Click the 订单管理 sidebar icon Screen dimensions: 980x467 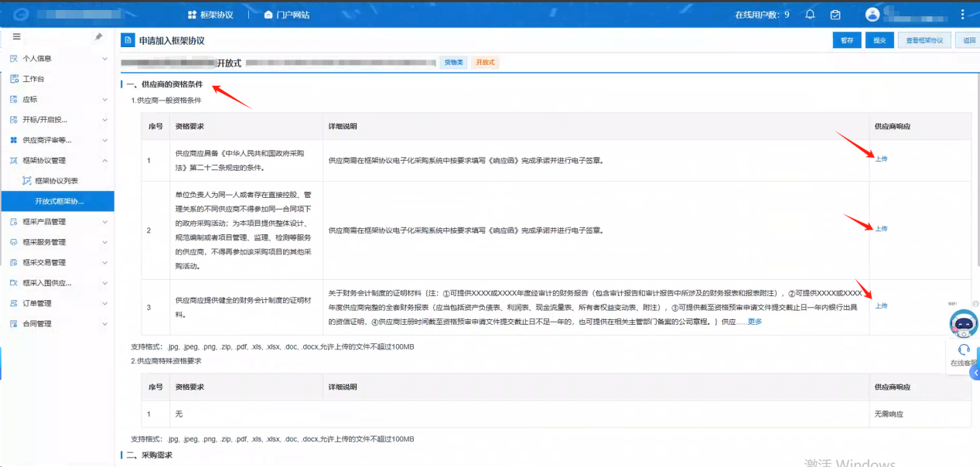click(x=14, y=303)
